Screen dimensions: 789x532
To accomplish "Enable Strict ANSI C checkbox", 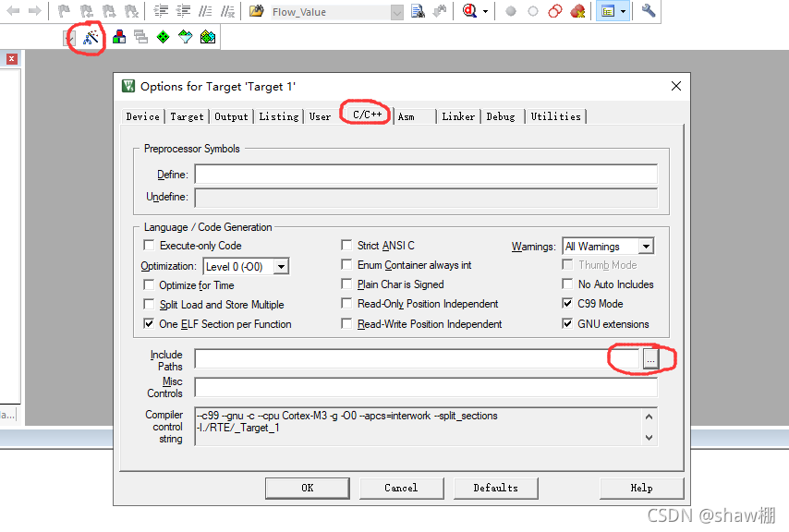I will coord(346,245).
